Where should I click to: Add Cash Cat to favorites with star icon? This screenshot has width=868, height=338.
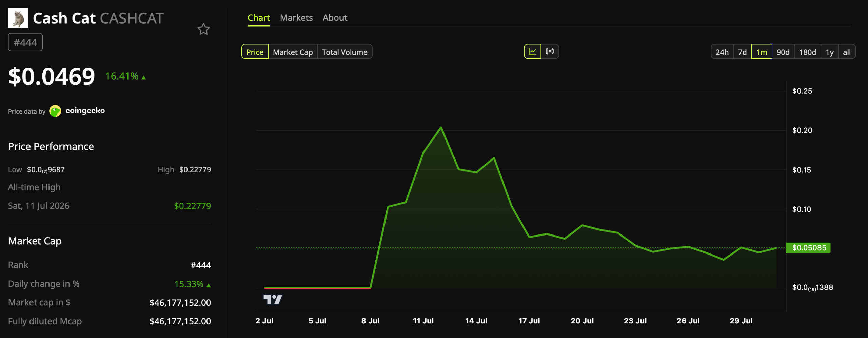[x=203, y=29]
